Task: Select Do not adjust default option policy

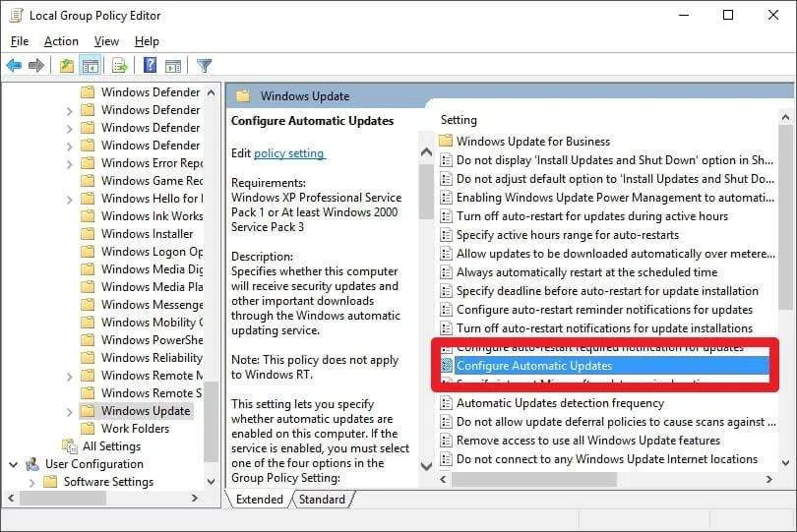Action: [615, 179]
